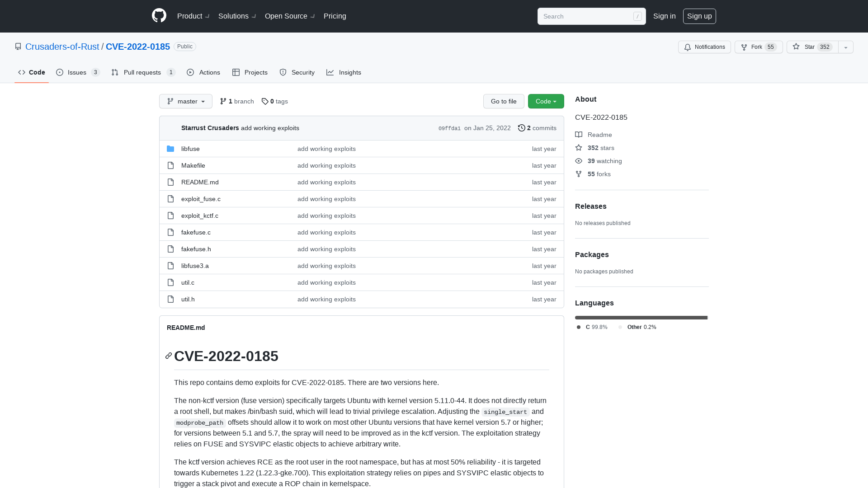The image size is (868, 488).
Task: Select the exploit_fuse.c file icon
Action: [170, 199]
